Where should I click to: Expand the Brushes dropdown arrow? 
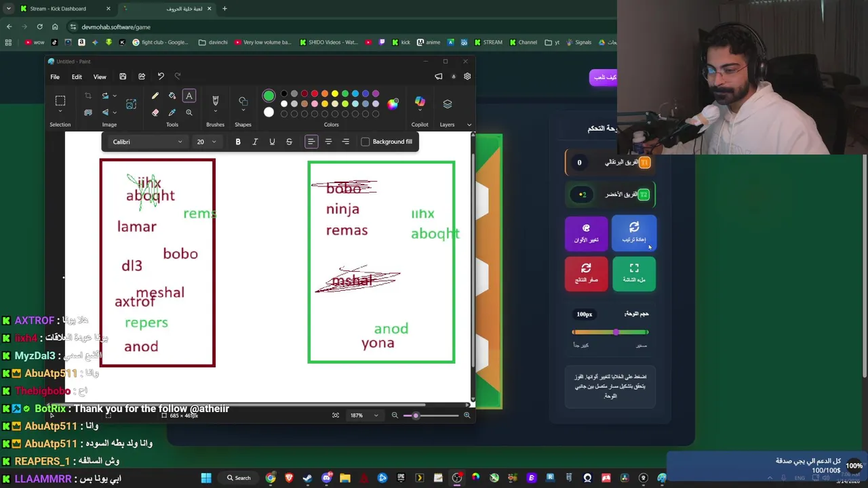click(x=215, y=113)
